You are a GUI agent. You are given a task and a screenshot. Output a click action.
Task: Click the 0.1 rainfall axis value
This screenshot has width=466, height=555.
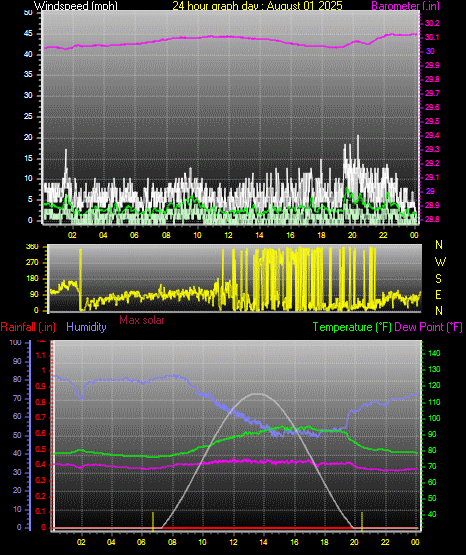(41, 512)
